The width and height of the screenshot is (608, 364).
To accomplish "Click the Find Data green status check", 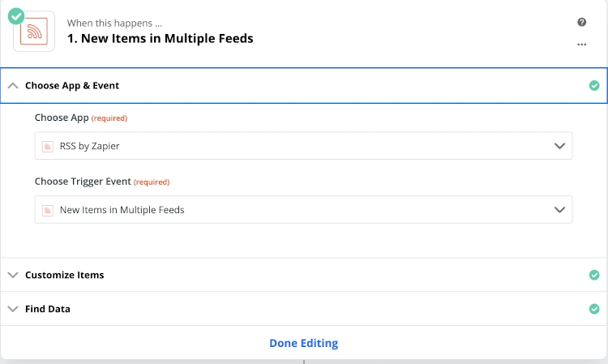I will pyautogui.click(x=594, y=309).
